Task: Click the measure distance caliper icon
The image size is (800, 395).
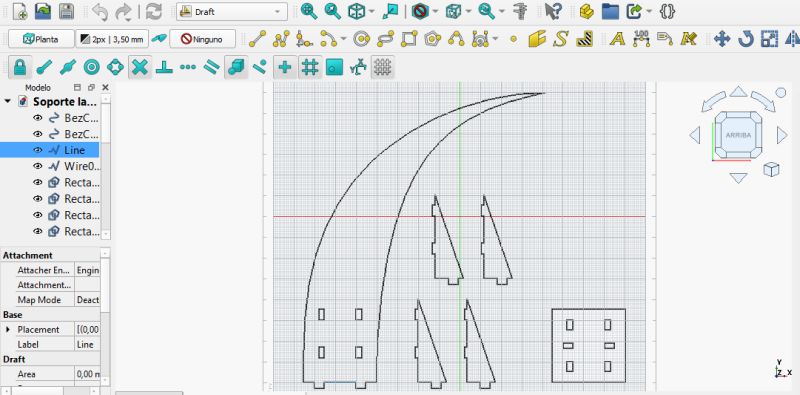Action: (x=520, y=11)
